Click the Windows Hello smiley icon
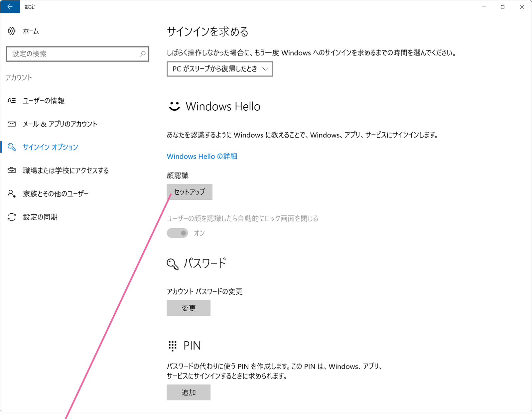Screen dimensions: 532x419 point(174,106)
